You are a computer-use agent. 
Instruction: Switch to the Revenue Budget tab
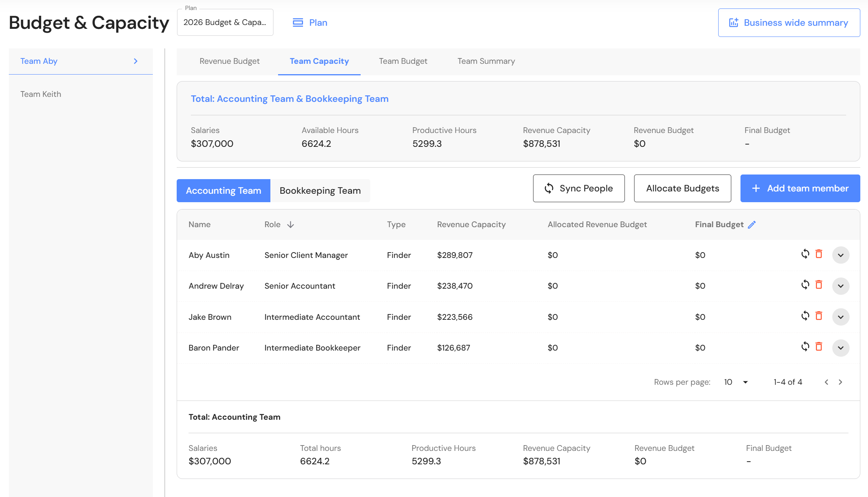click(229, 61)
